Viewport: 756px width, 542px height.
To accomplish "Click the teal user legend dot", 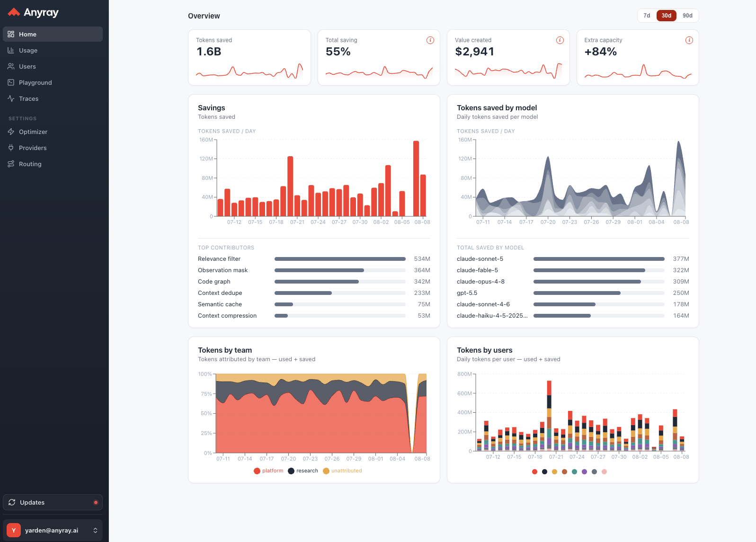I will tap(574, 471).
